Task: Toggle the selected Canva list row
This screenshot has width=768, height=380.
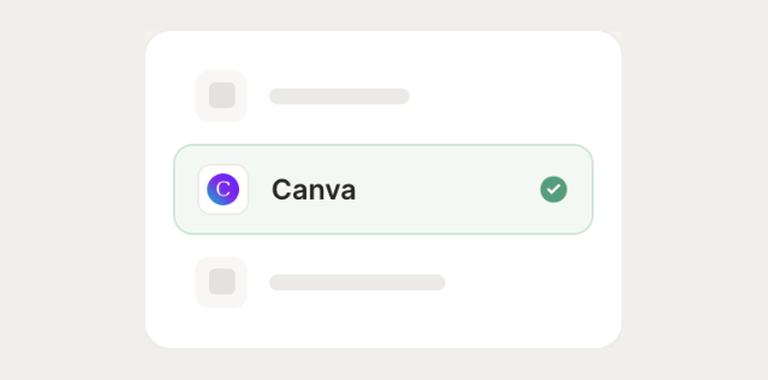Action: [384, 190]
